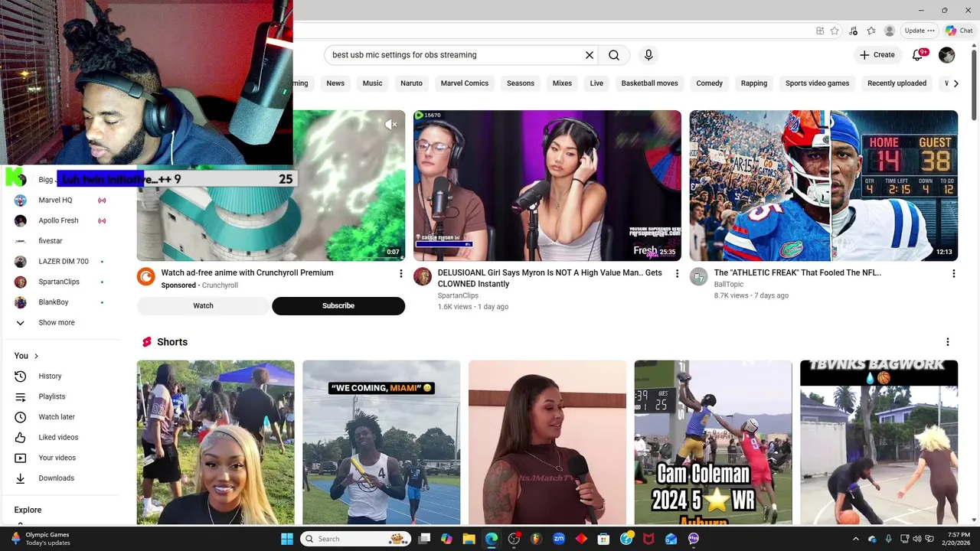Open File Explorer from the taskbar
The height and width of the screenshot is (551, 980).
point(469,539)
